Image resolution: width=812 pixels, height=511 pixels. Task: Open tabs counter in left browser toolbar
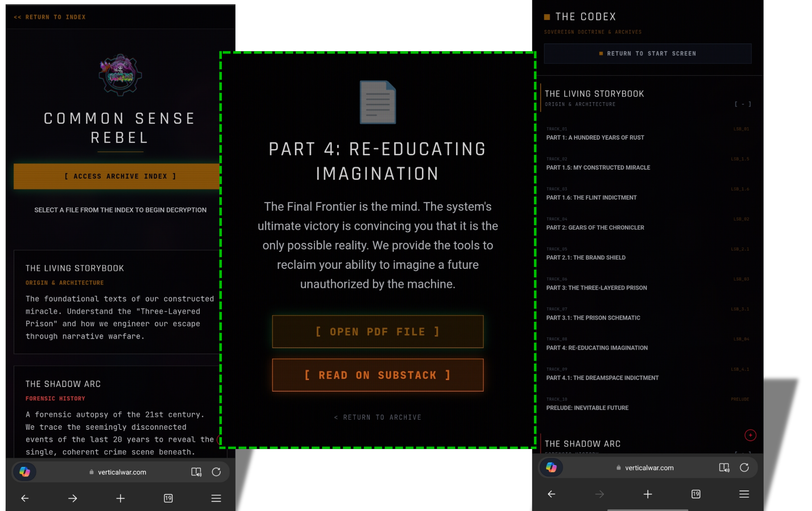point(168,498)
